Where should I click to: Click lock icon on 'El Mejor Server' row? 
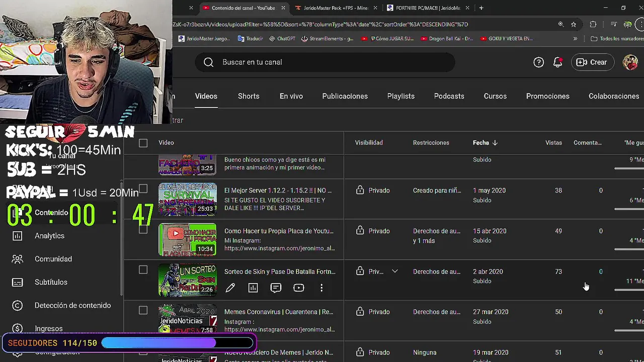(360, 190)
